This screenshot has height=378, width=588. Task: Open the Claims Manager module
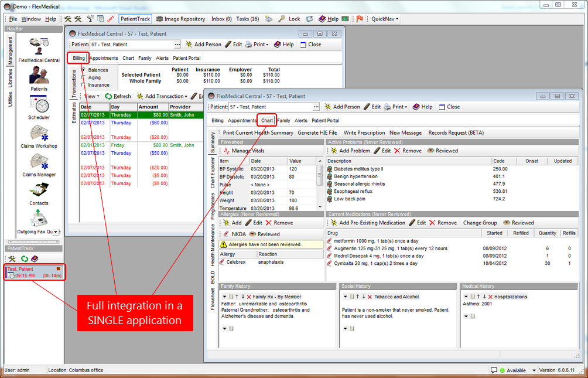pyautogui.click(x=39, y=165)
